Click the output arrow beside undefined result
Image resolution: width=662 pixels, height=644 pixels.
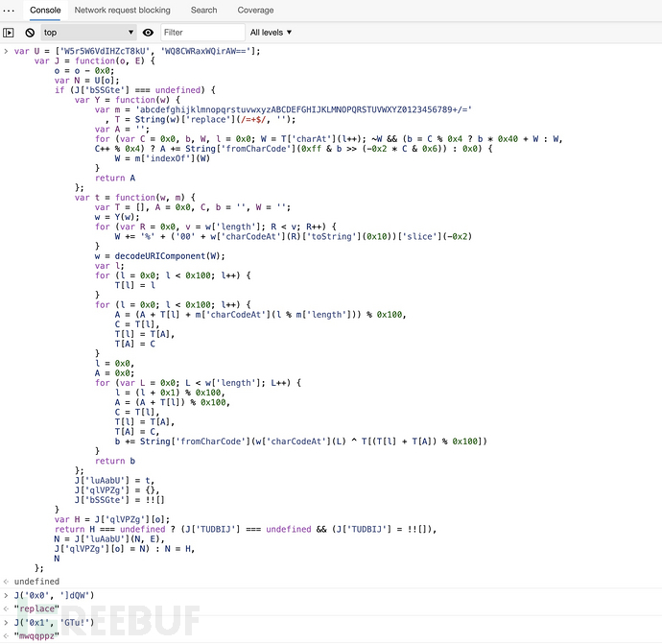[x=7, y=582]
